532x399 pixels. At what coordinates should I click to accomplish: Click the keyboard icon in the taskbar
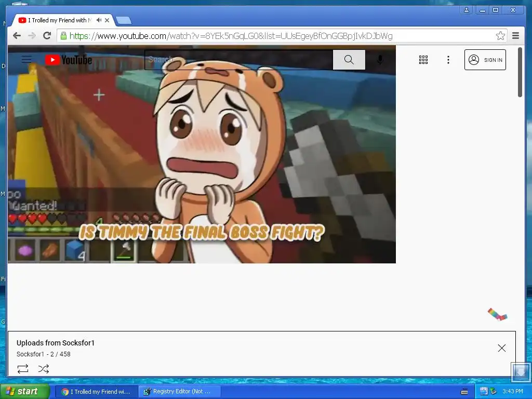click(464, 392)
